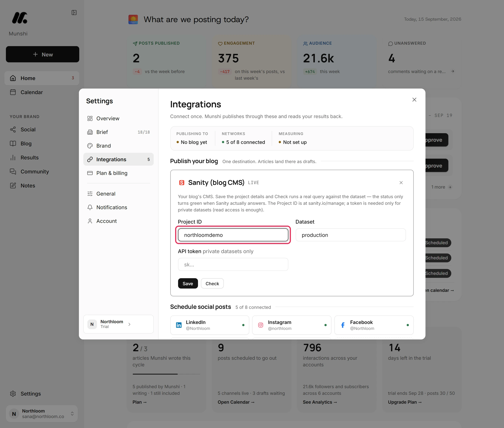Click the Calendar icon in sidebar

pos(13,92)
